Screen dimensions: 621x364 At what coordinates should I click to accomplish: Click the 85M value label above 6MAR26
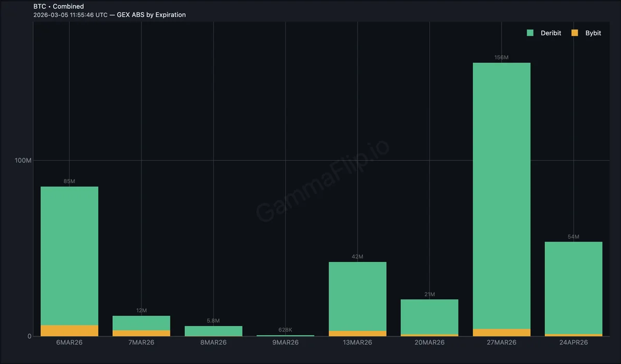tap(69, 181)
